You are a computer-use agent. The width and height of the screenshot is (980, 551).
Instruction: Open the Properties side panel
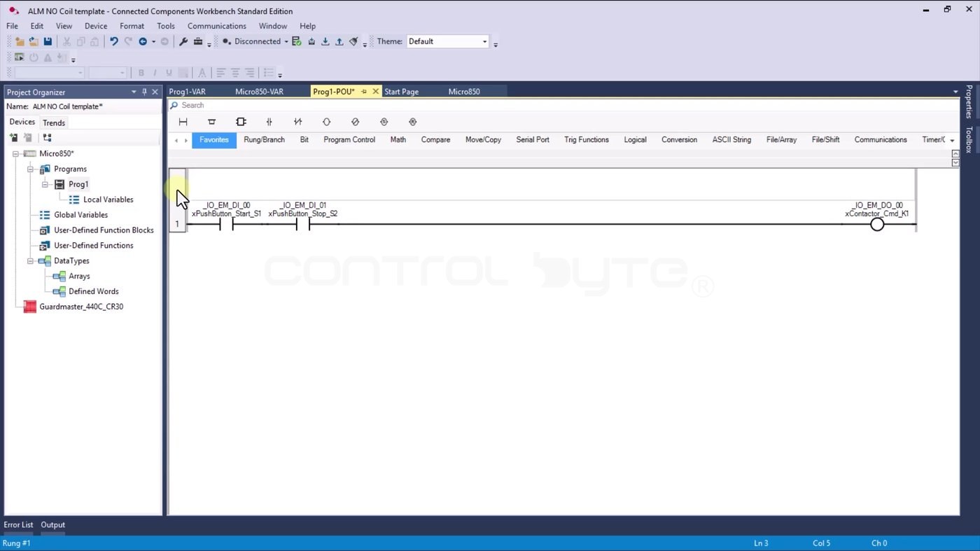(x=969, y=102)
